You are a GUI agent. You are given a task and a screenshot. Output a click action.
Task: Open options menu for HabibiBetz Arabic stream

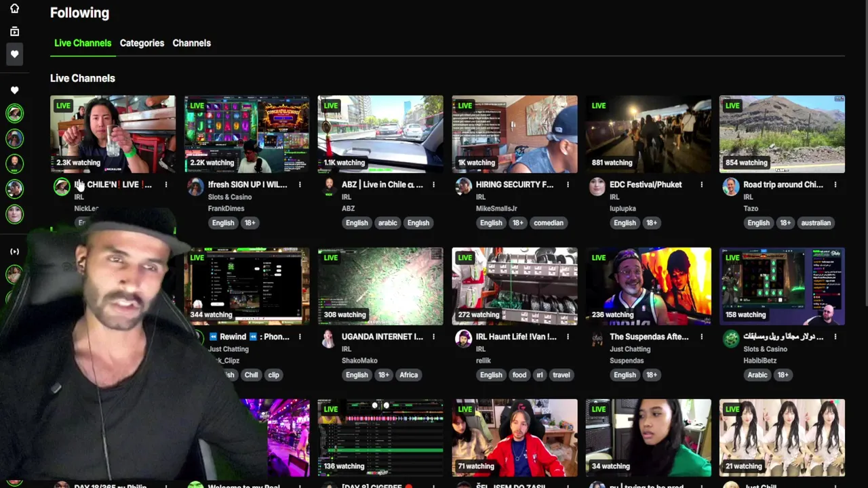click(x=835, y=336)
